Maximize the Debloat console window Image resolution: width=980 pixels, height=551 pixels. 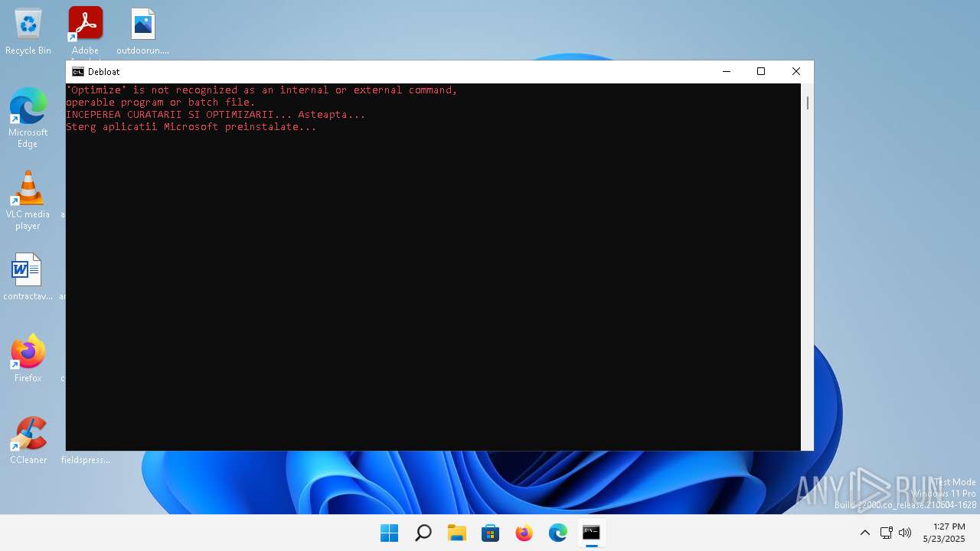(x=761, y=71)
